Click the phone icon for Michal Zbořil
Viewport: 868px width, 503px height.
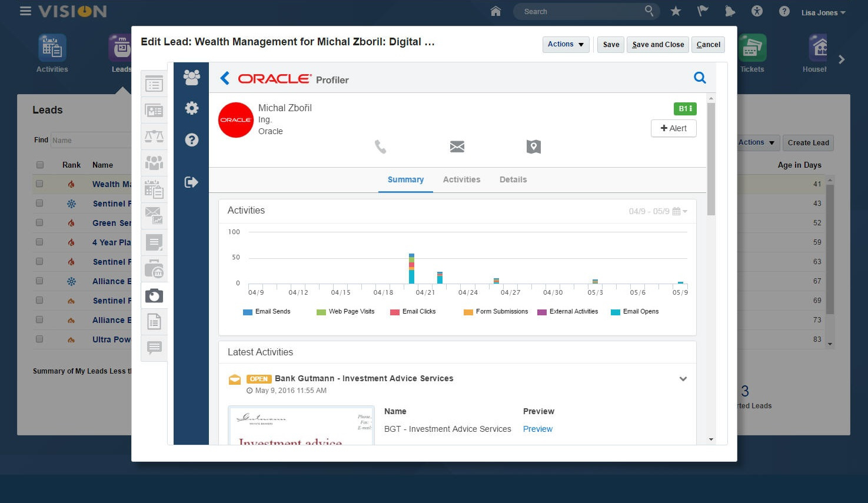(381, 146)
